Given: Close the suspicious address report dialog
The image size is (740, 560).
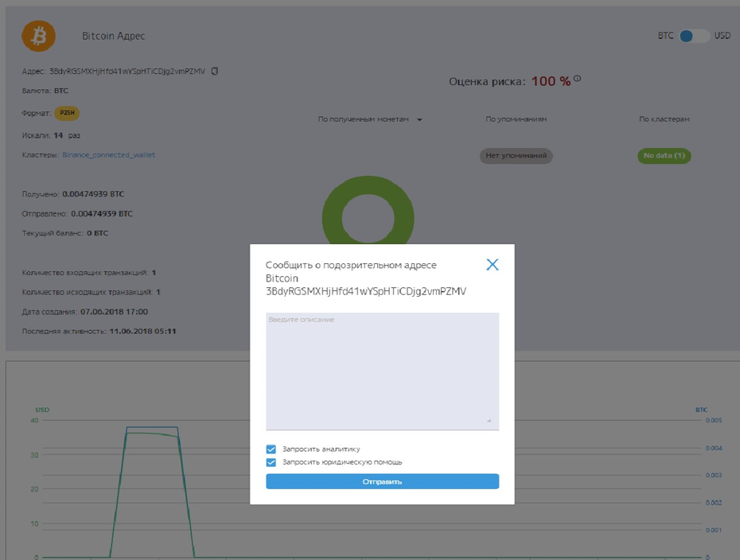Looking at the screenshot, I should (x=493, y=265).
